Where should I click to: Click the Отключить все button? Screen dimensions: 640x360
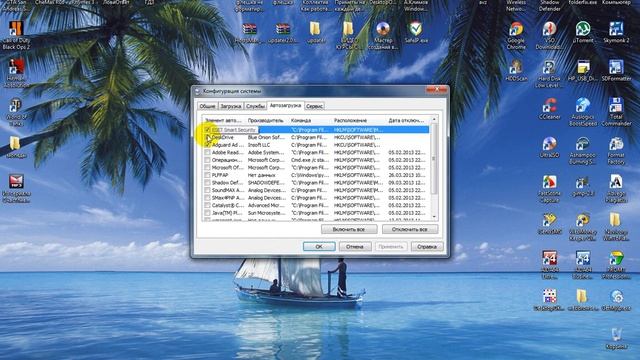click(x=410, y=229)
